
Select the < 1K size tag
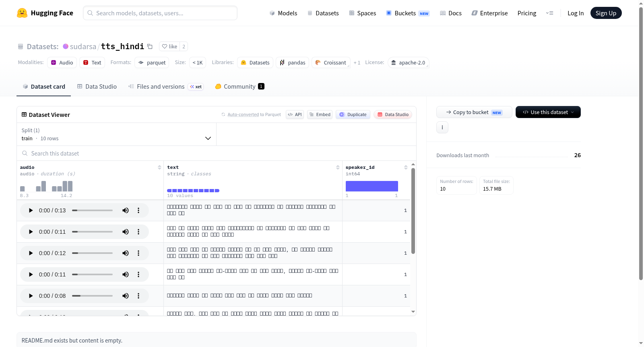(198, 62)
